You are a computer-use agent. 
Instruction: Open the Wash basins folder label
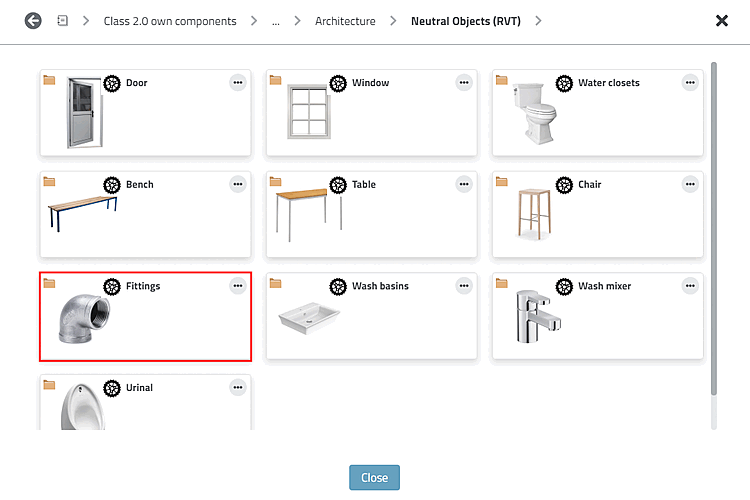tap(380, 286)
